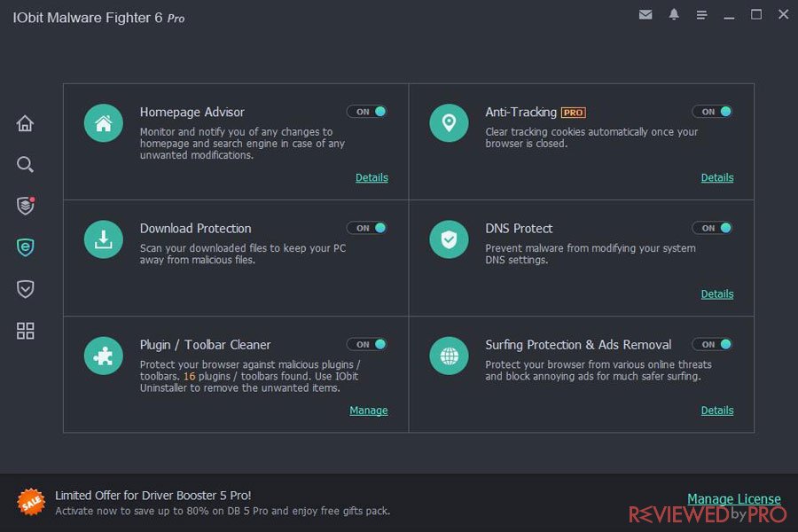Click the PRO badge next to Anti-Tracking

(x=574, y=113)
